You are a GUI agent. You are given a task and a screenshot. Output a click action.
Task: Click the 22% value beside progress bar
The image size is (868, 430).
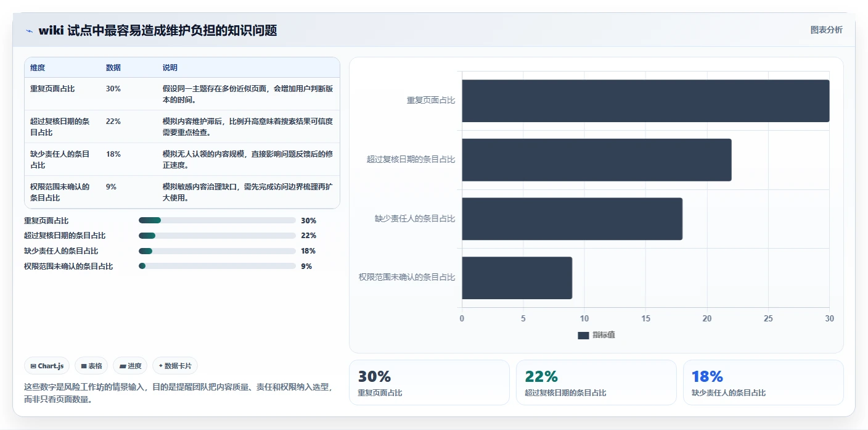308,236
